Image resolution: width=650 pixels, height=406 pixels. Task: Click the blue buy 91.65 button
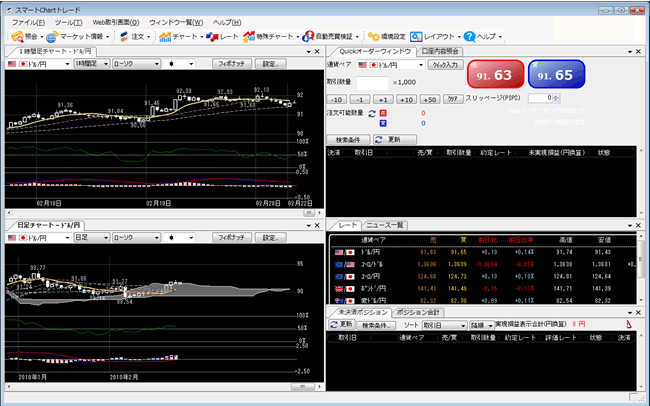click(557, 74)
